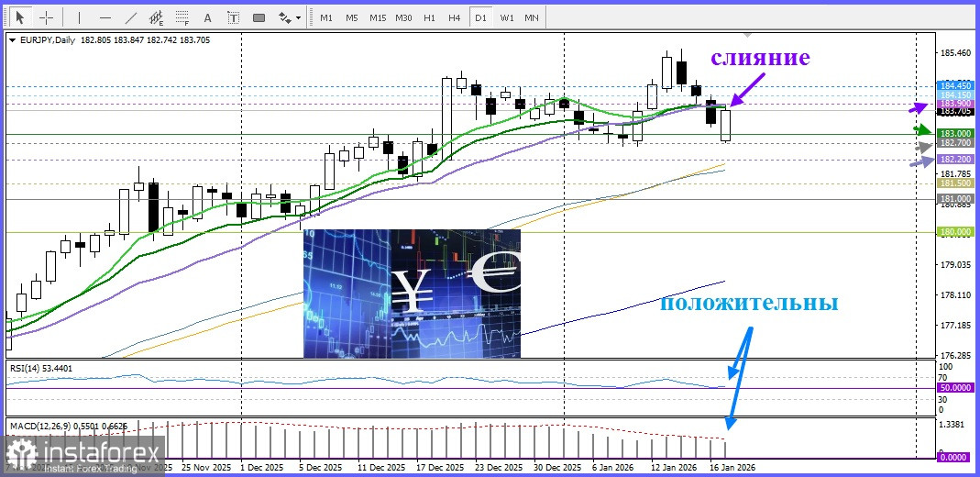The image size is (980, 477).
Task: Switch chart to M1 timeframe
Action: [326, 17]
